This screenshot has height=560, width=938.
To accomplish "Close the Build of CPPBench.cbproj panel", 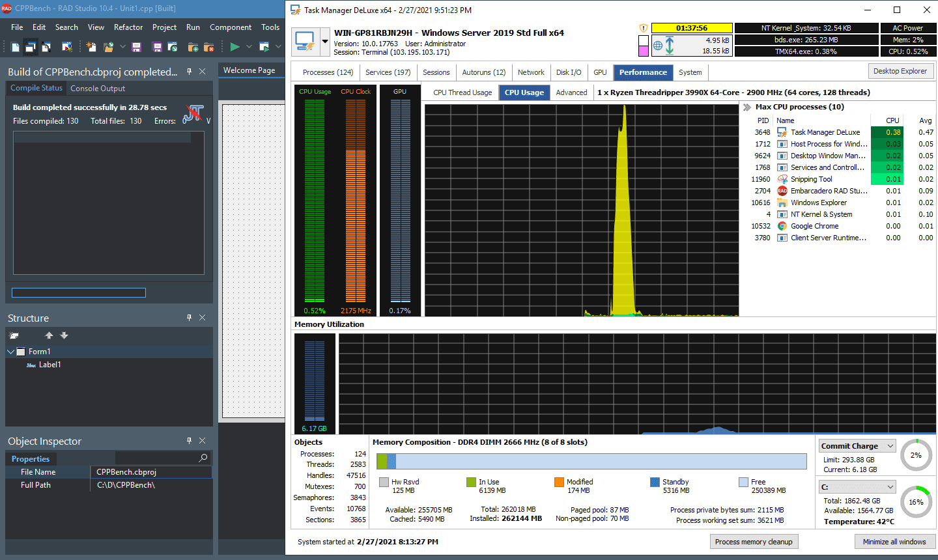I will tap(203, 72).
